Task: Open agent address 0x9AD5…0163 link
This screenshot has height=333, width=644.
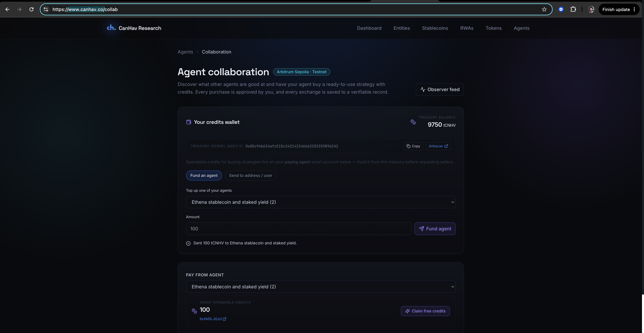Action: point(213,319)
